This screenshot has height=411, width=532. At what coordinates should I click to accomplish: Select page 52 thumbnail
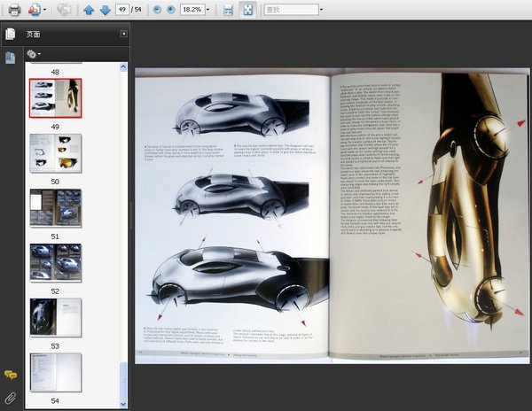pos(55,262)
